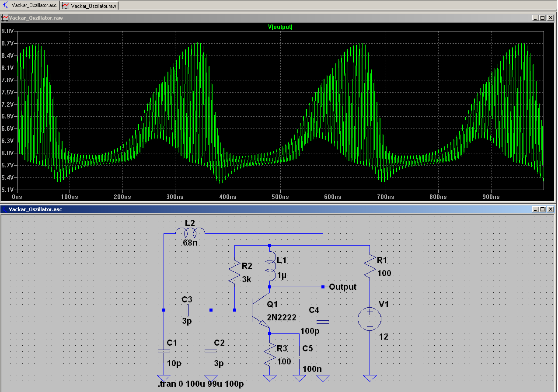Select the V1 voltage source symbol
558x392 pixels.
pos(370,318)
